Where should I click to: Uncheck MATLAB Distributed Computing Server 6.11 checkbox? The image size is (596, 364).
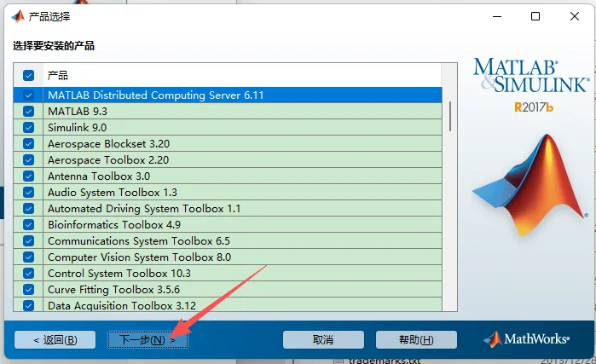pyautogui.click(x=28, y=95)
